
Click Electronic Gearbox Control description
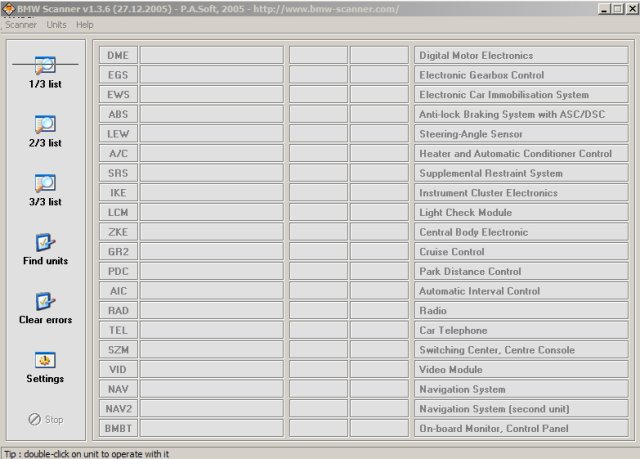tap(521, 75)
